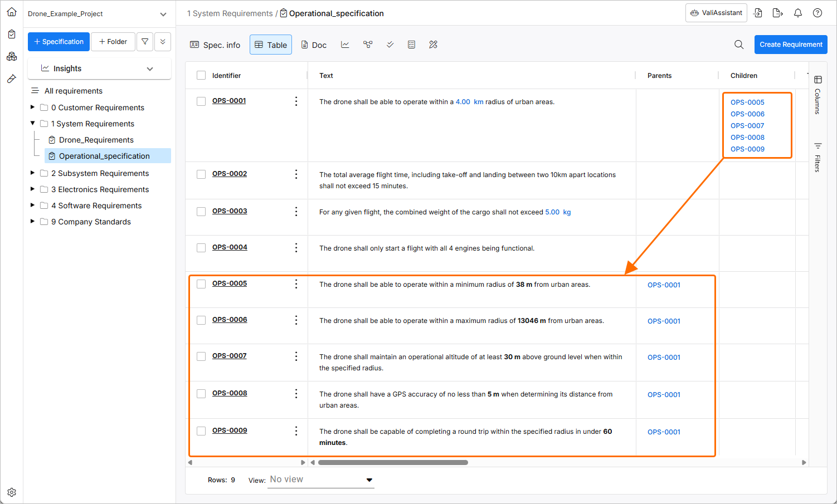Open the settings gear icon
The width and height of the screenshot is (837, 504).
click(x=12, y=492)
